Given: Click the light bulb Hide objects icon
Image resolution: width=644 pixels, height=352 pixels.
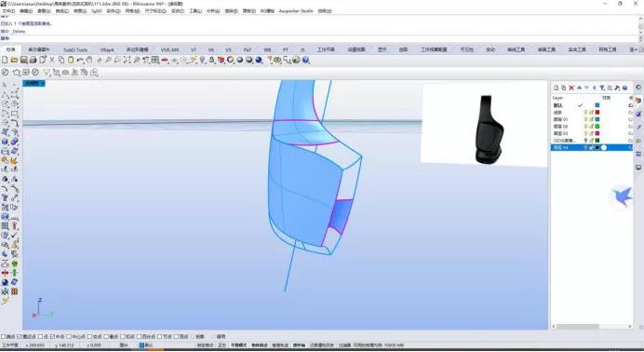Looking at the screenshot, I should click(x=202, y=60).
